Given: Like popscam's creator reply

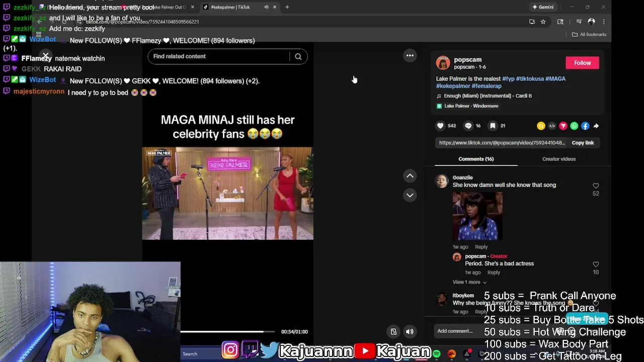Looking at the screenshot, I should (x=596, y=264).
